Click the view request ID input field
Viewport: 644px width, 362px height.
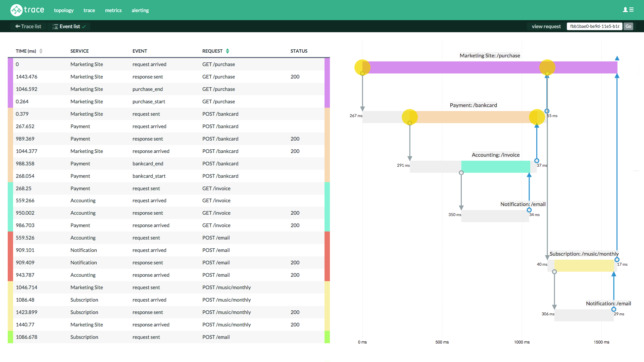click(594, 27)
